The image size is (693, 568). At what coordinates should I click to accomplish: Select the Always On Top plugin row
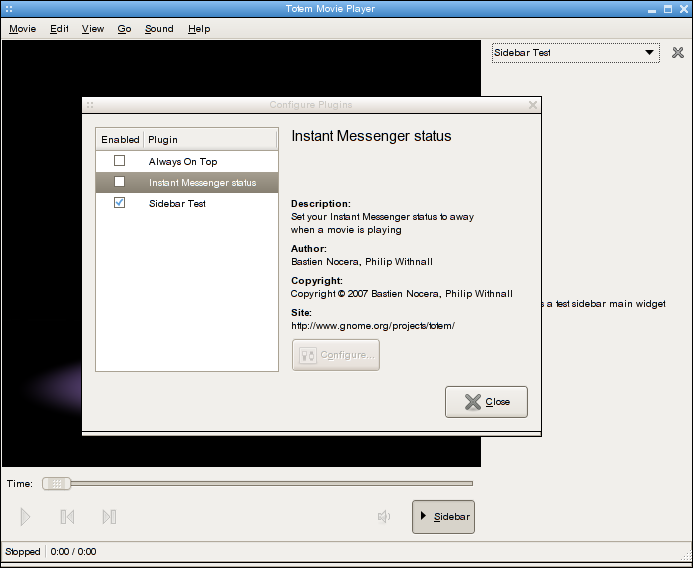click(187, 161)
